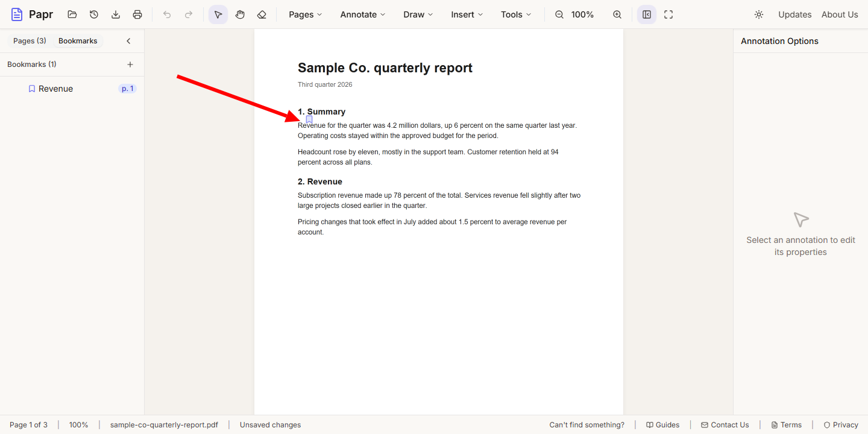
Task: Switch to the Pages (3) tab
Action: 30,41
